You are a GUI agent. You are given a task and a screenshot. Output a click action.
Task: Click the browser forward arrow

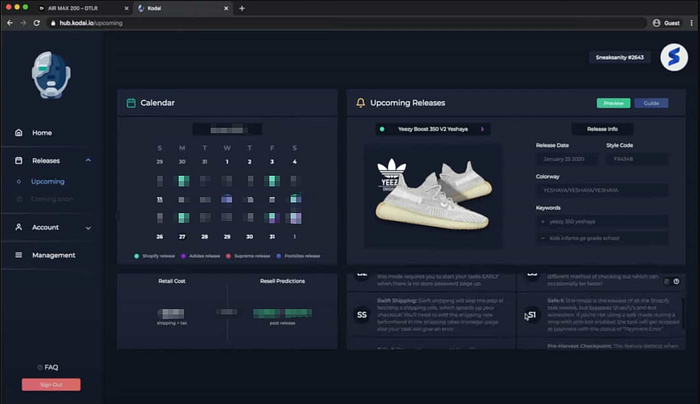(23, 23)
